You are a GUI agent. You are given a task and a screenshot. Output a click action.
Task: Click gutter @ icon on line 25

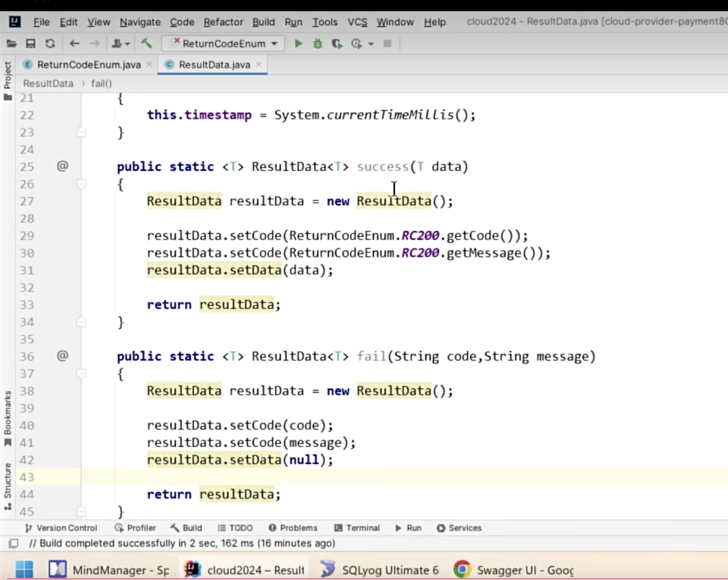coord(63,166)
